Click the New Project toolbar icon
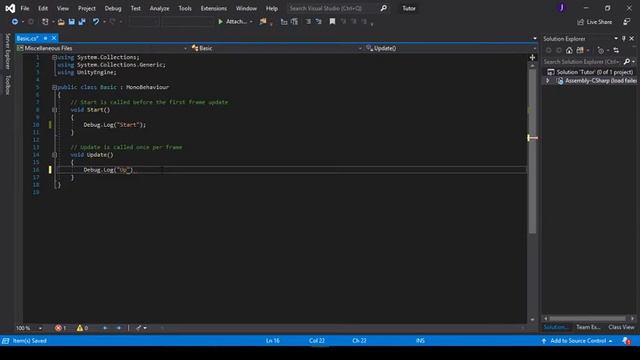This screenshot has width=640, height=360. pos(45,22)
